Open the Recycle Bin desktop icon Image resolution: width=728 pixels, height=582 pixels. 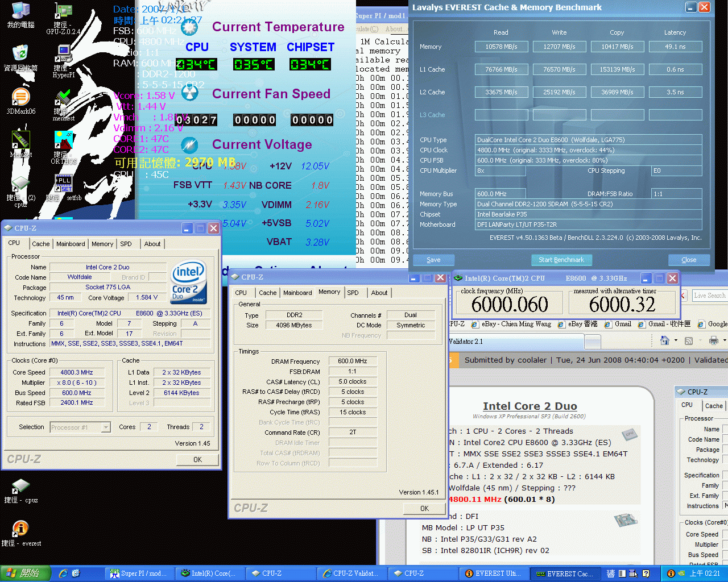[20, 55]
